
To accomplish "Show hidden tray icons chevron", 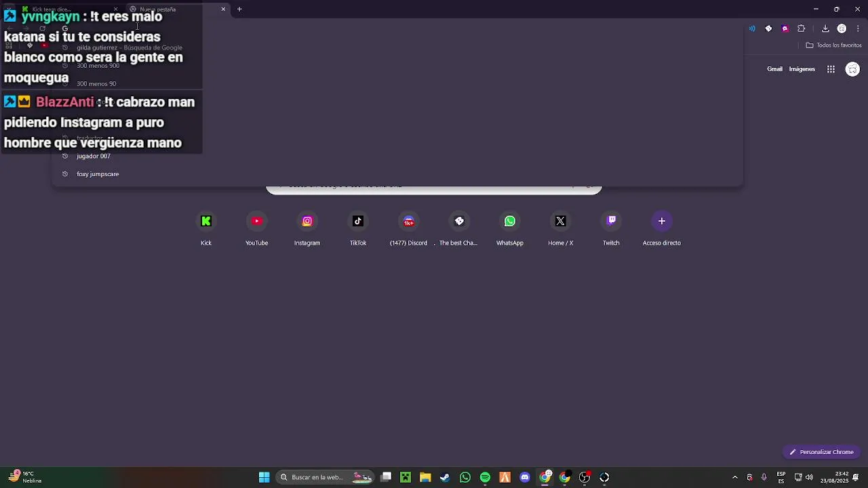I will coord(734,477).
